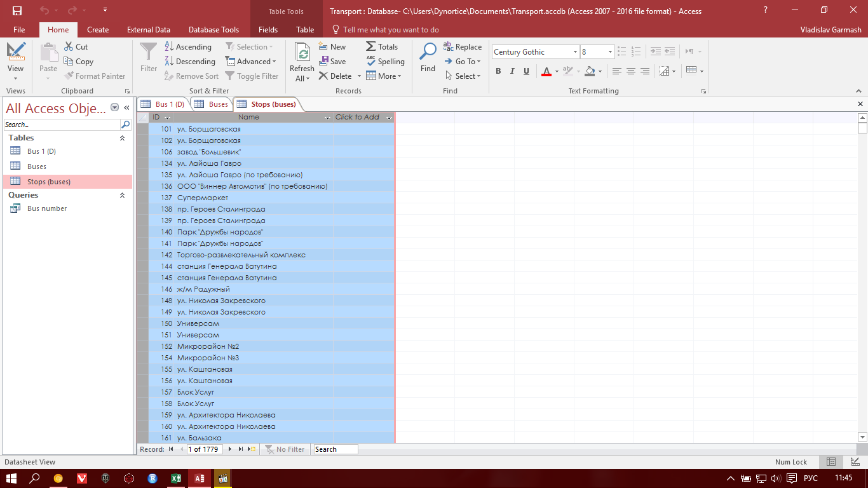The image size is (868, 488).
Task: Open Font size dropdown
Action: click(x=610, y=52)
